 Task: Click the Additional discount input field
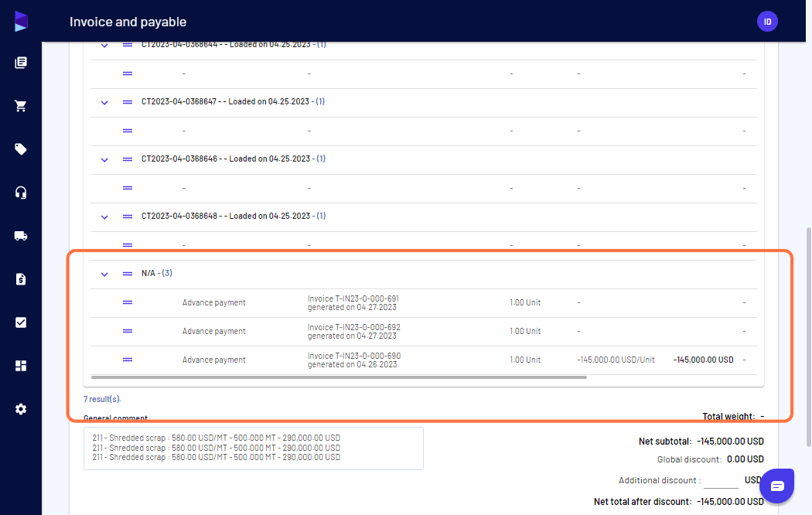click(720, 481)
